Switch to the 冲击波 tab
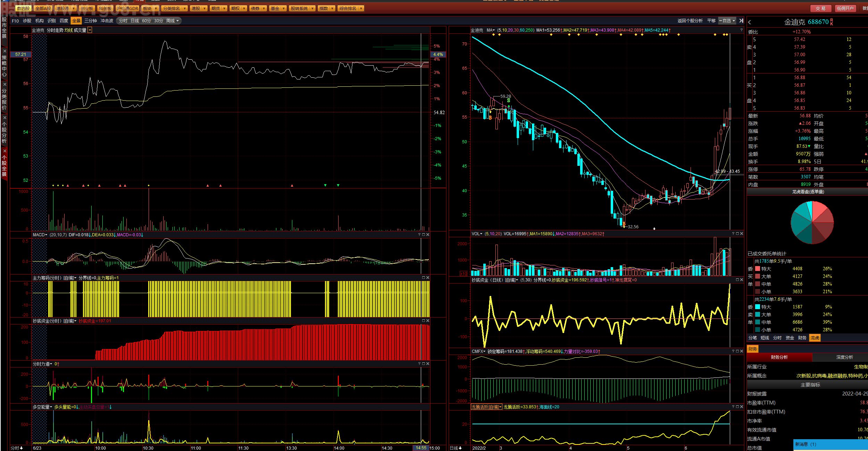This screenshot has width=868, height=451. pyautogui.click(x=107, y=21)
